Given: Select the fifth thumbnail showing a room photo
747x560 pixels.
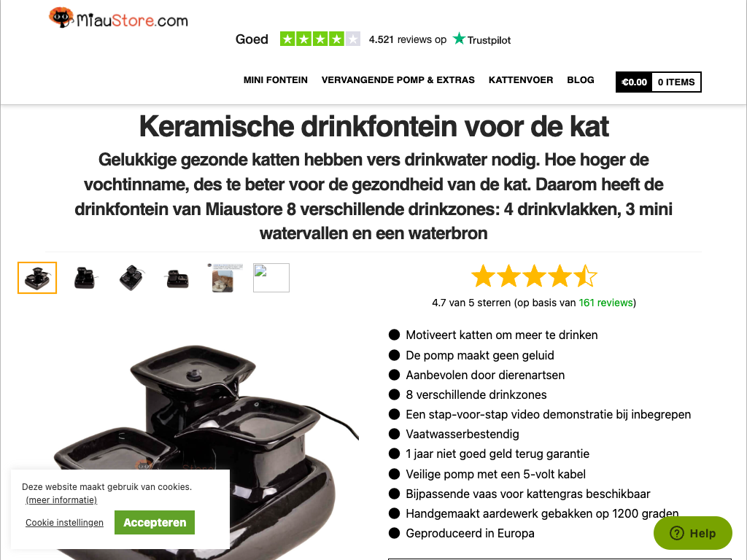Looking at the screenshot, I should (x=225, y=278).
